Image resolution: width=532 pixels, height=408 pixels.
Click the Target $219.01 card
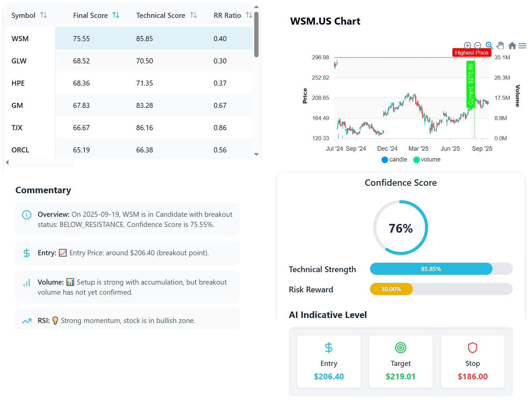coord(401,362)
